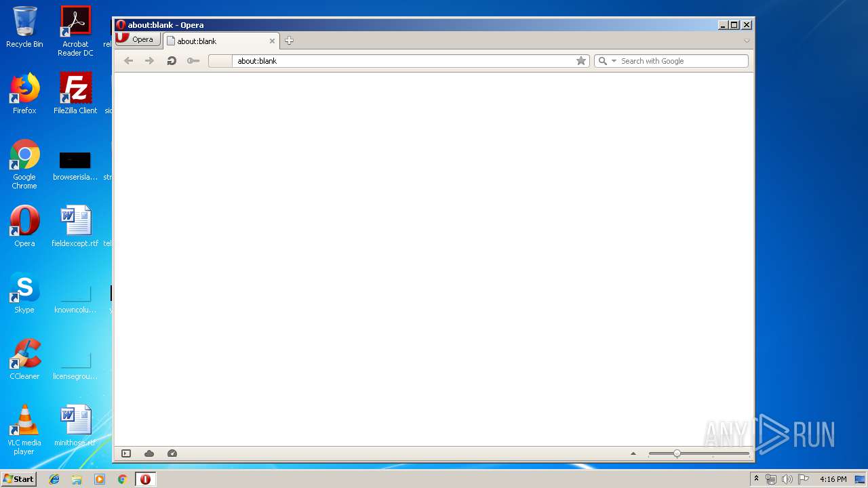Image resolution: width=868 pixels, height=488 pixels.
Task: Go back with the back arrow
Action: pos(128,61)
